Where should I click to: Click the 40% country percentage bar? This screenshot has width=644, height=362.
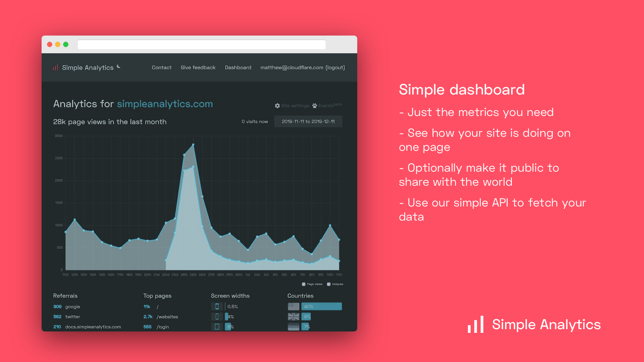tap(321, 306)
